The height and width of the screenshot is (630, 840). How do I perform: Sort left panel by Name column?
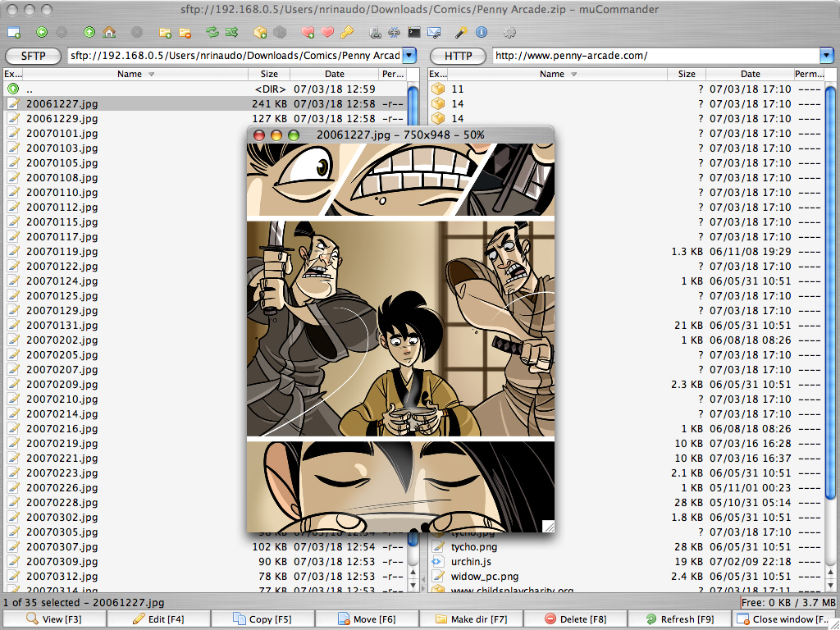[x=135, y=74]
